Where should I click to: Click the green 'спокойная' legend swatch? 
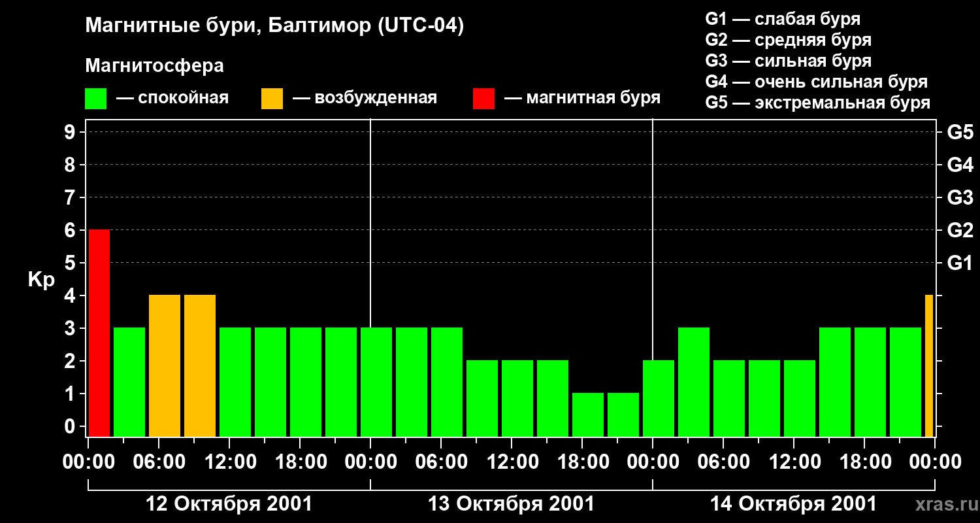click(x=96, y=99)
